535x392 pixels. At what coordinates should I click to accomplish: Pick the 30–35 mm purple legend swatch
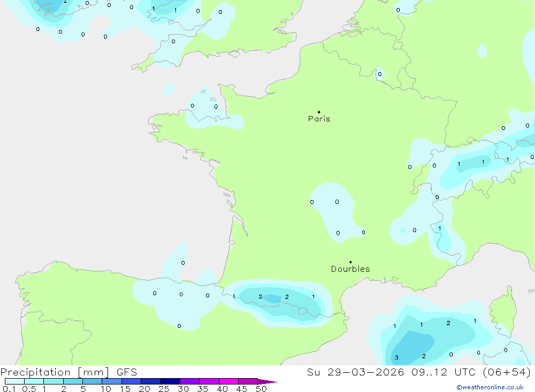190,381
